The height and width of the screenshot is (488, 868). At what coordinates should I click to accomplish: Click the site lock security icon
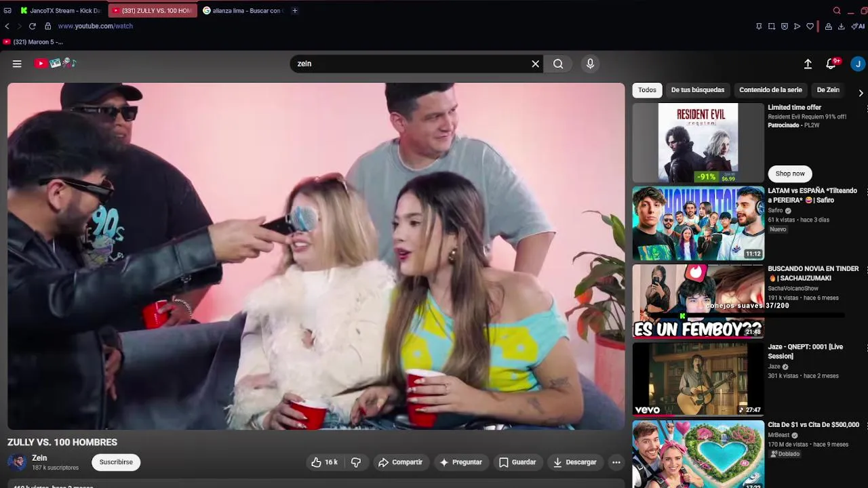click(47, 26)
